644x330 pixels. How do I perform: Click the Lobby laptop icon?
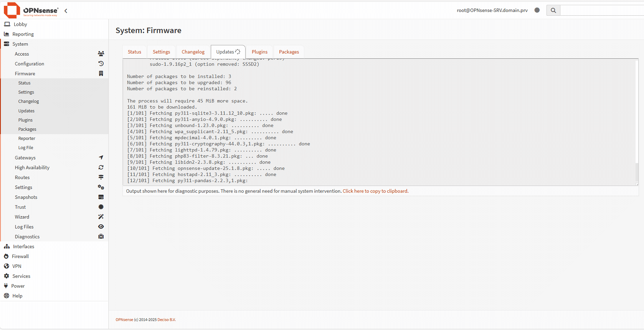(7, 24)
